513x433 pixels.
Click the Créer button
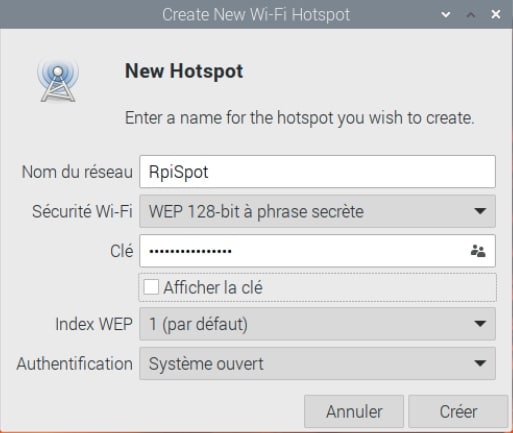coord(458,411)
